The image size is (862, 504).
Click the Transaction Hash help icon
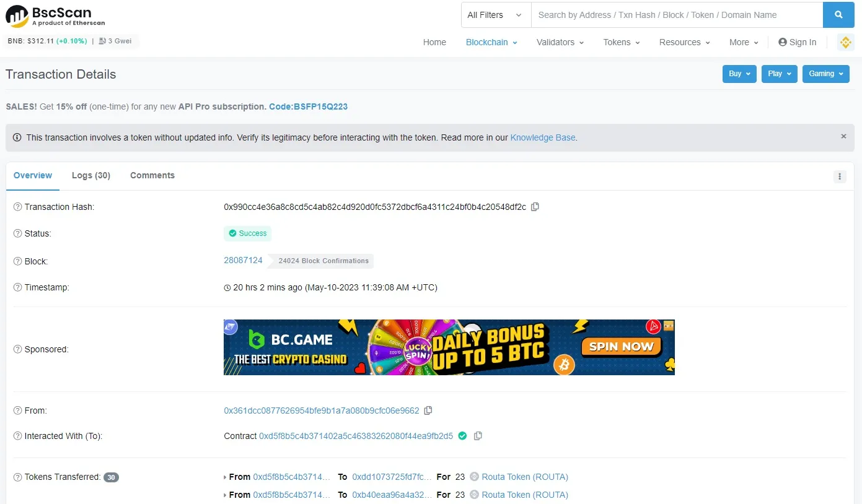click(x=17, y=207)
